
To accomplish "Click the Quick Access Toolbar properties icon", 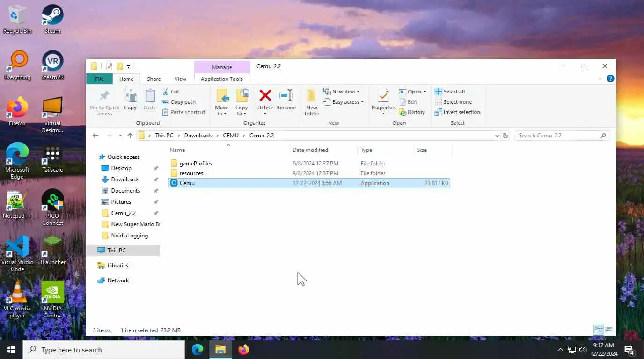I will click(x=110, y=66).
